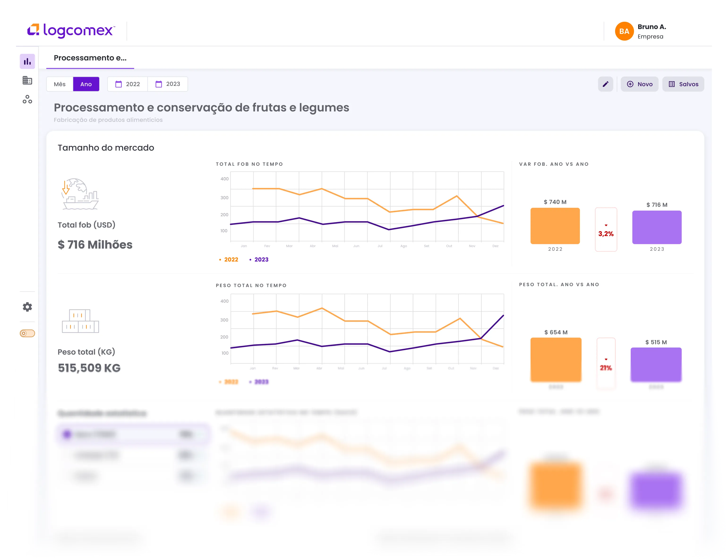Image resolution: width=728 pixels, height=560 pixels.
Task: Open the settings gear icon
Action: (27, 307)
